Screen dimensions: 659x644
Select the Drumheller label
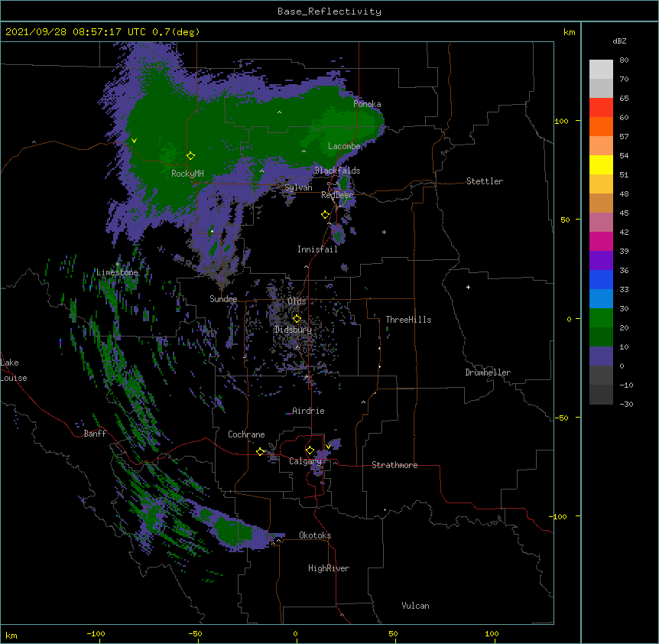[x=488, y=372]
